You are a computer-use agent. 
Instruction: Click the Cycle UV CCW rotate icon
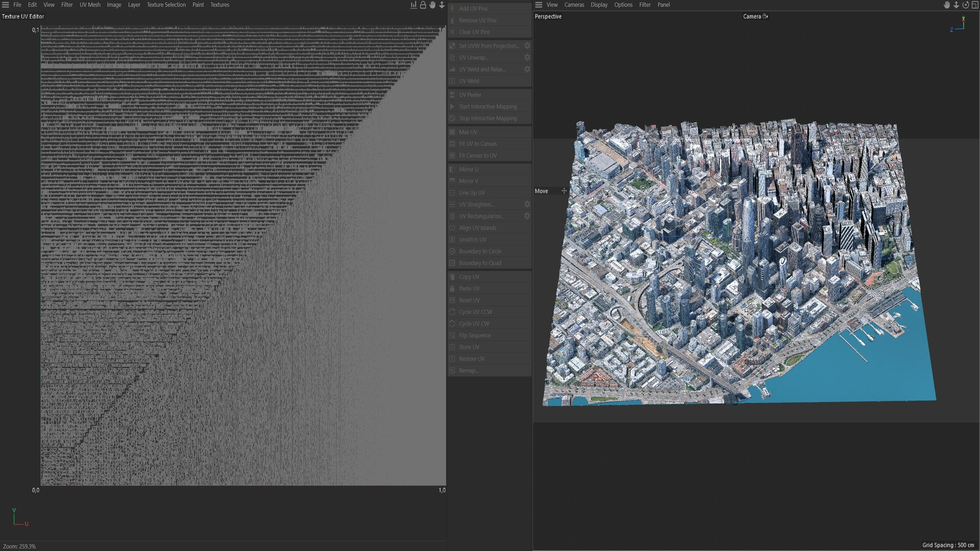[452, 312]
